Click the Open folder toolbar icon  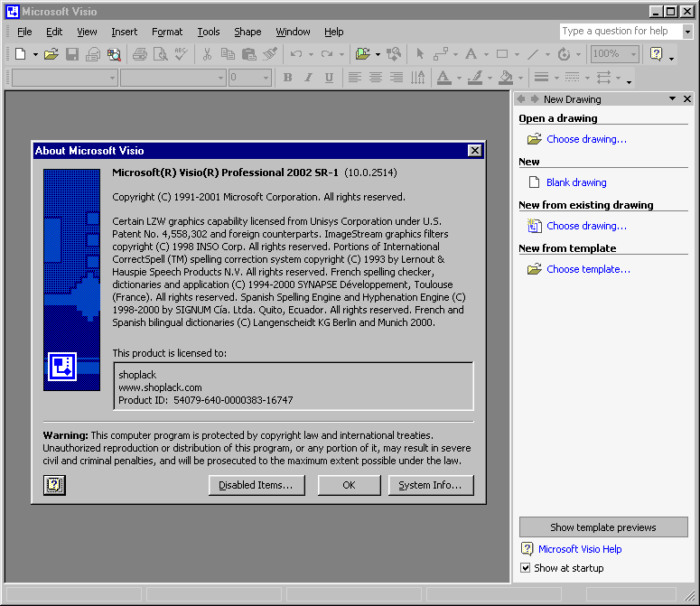point(51,54)
